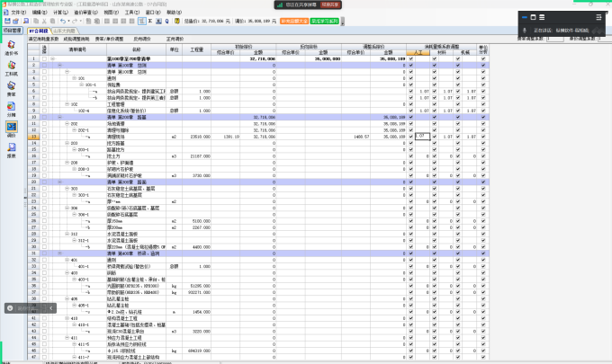Click the sigma sum toolbar icon
Screen dimensions: 612x364
[x=150, y=21]
